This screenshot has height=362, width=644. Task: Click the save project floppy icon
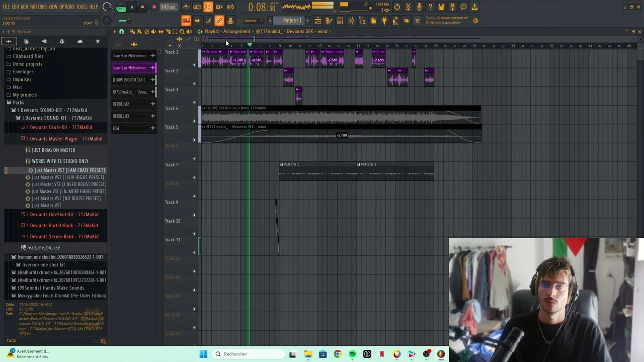click(x=441, y=7)
